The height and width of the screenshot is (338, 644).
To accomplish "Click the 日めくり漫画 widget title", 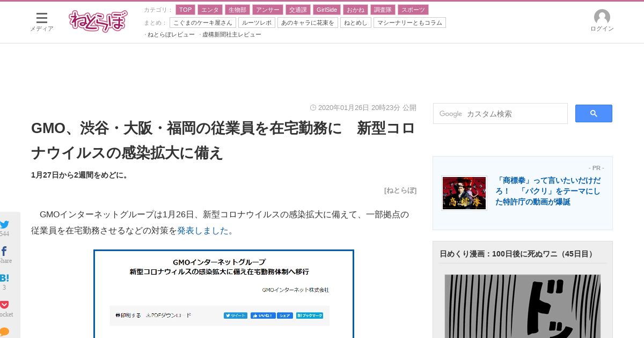I will [517, 254].
